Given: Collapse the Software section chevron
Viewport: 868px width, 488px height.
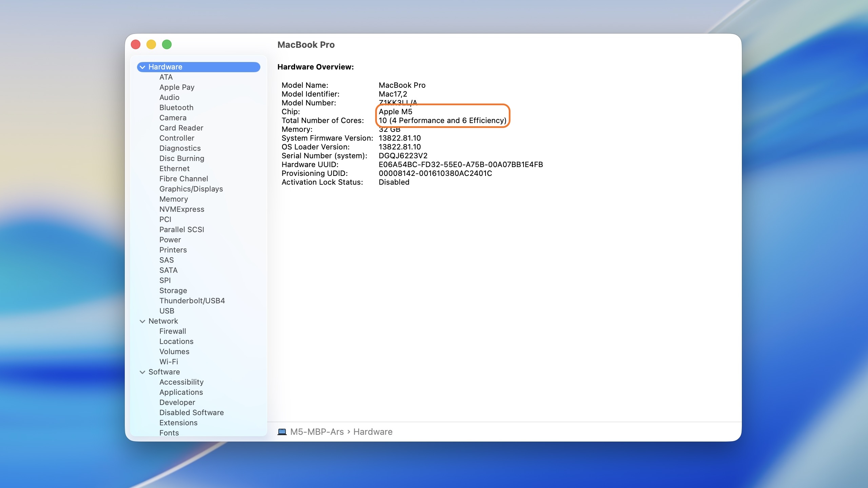Looking at the screenshot, I should coord(142,372).
